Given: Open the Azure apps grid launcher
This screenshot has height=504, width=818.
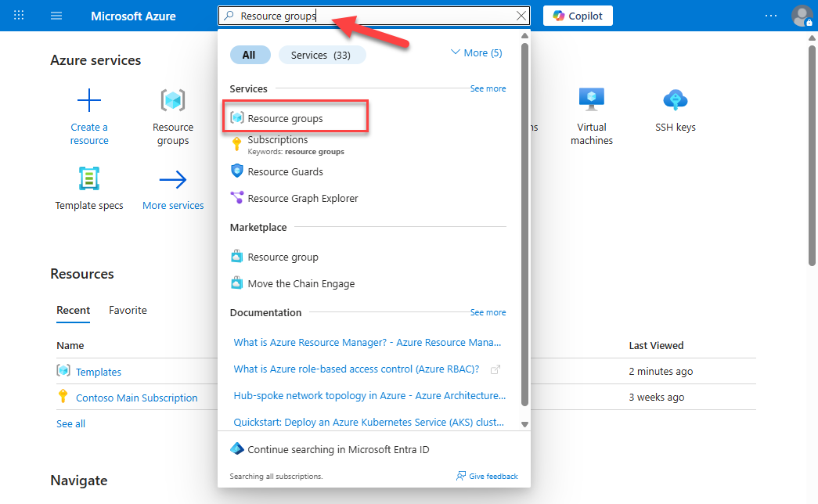Looking at the screenshot, I should 19,15.
